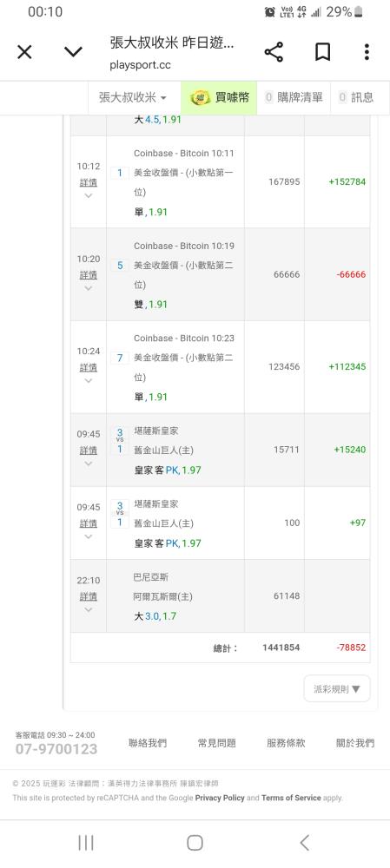Expand the 派彩規則 dropdown button
The width and height of the screenshot is (390, 868).
[x=337, y=688]
